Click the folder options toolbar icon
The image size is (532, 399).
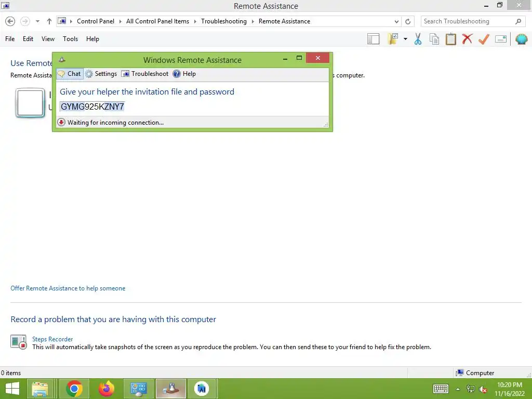point(393,39)
